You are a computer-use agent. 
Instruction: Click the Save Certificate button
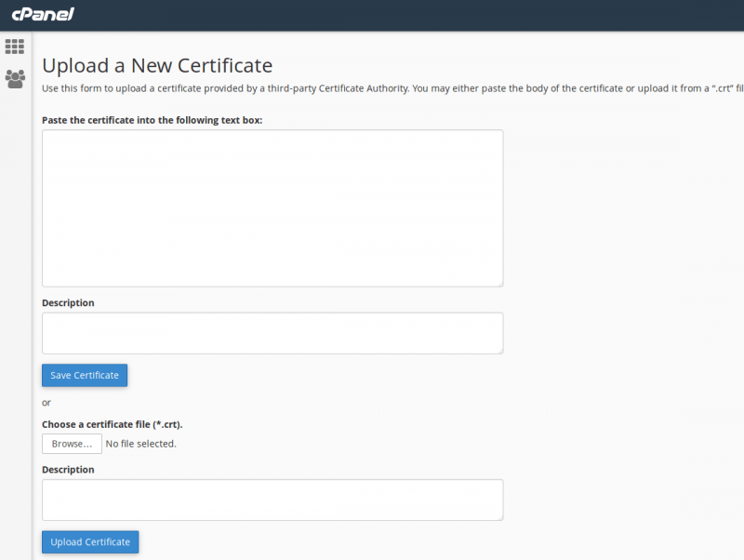[x=85, y=375]
